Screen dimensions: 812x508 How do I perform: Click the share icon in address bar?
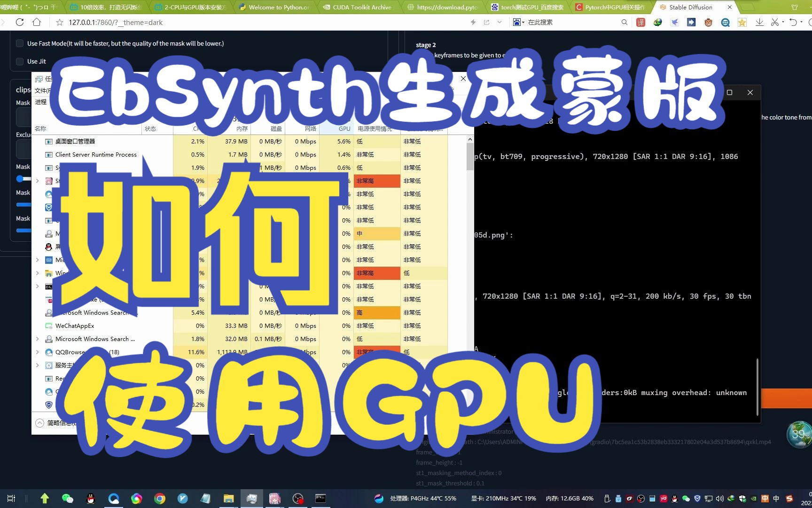[x=486, y=22]
